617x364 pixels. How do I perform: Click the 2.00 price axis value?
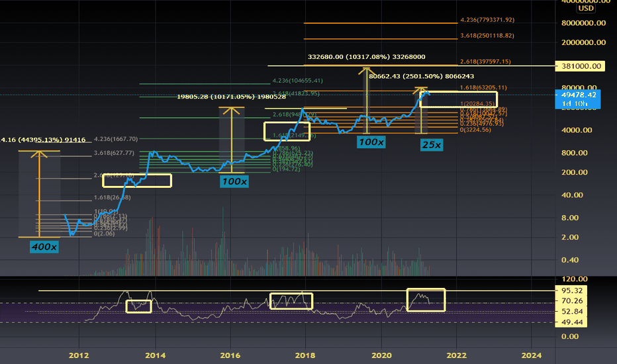(570, 237)
